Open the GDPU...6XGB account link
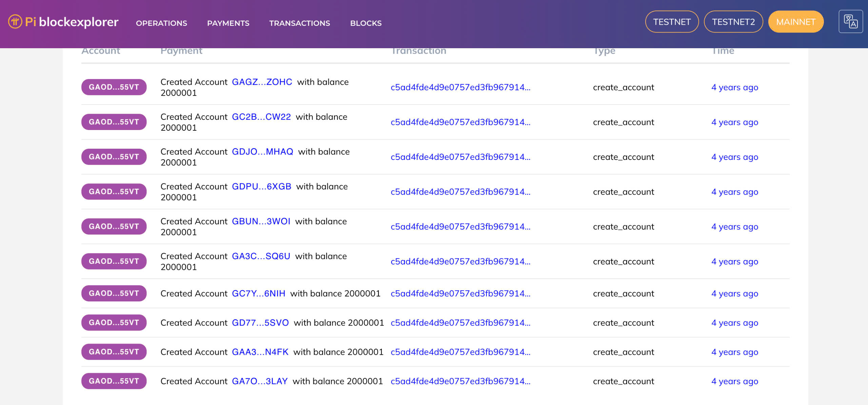The image size is (868, 405). point(261,186)
